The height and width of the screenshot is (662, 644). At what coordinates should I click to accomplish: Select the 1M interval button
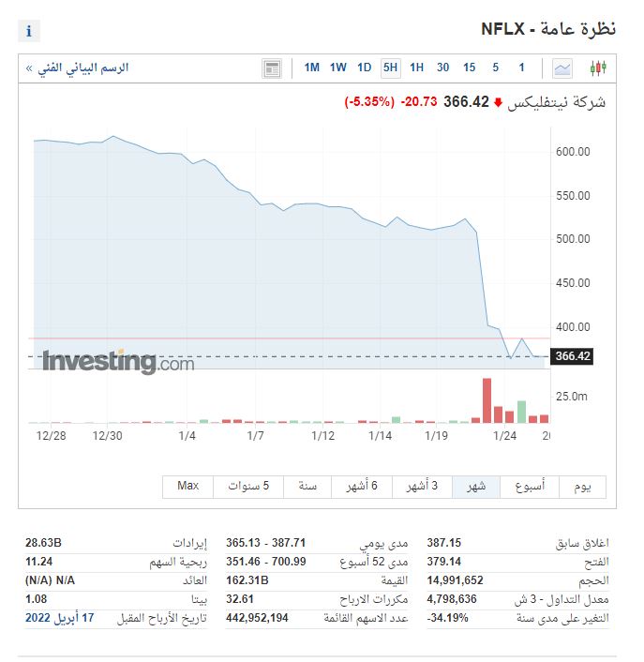pyautogui.click(x=312, y=68)
